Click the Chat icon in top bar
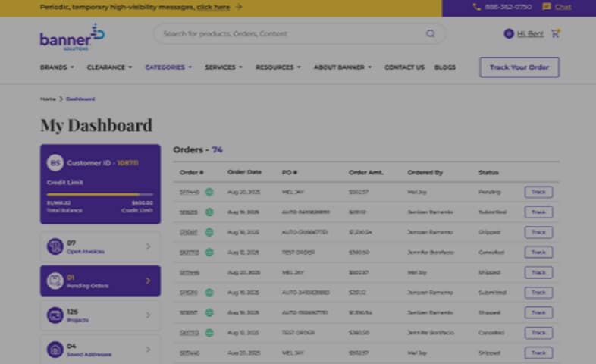Image resolution: width=596 pixels, height=364 pixels. point(547,7)
